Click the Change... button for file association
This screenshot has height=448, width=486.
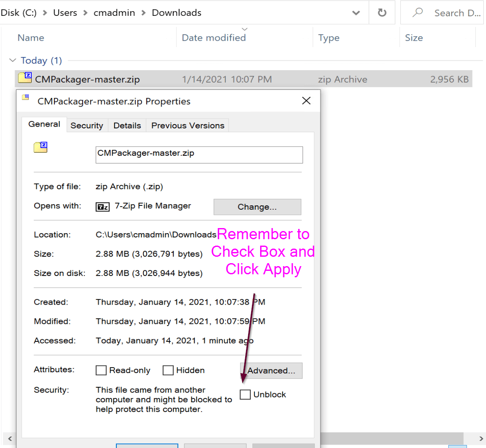point(257,207)
